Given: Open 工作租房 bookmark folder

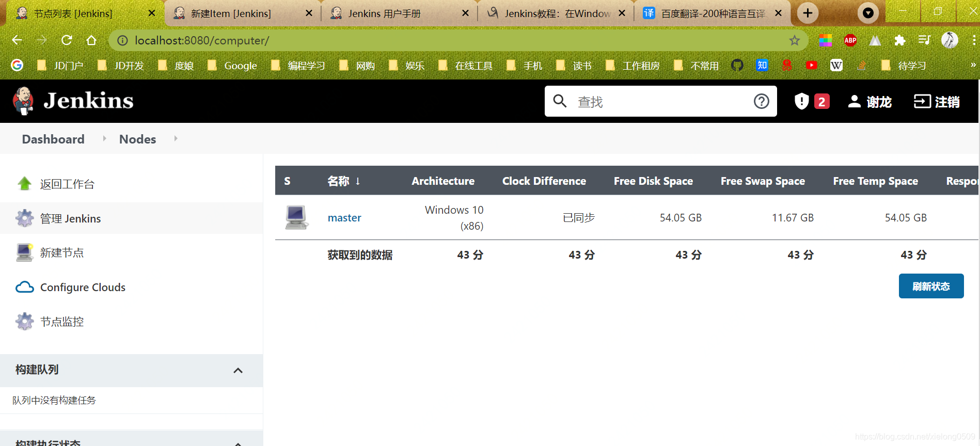Looking at the screenshot, I should pos(634,66).
